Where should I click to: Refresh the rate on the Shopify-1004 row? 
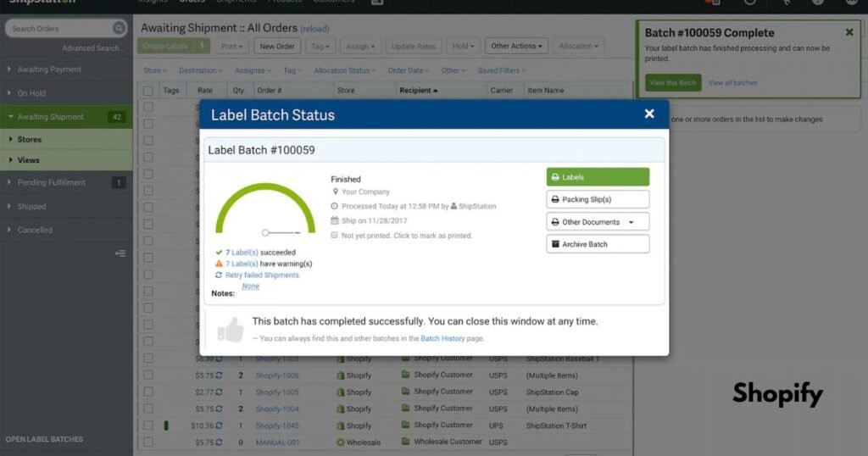(x=220, y=409)
